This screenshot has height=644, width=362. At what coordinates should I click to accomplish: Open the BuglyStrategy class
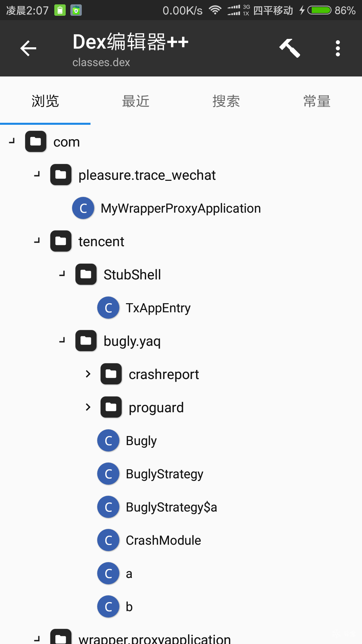coord(164,474)
